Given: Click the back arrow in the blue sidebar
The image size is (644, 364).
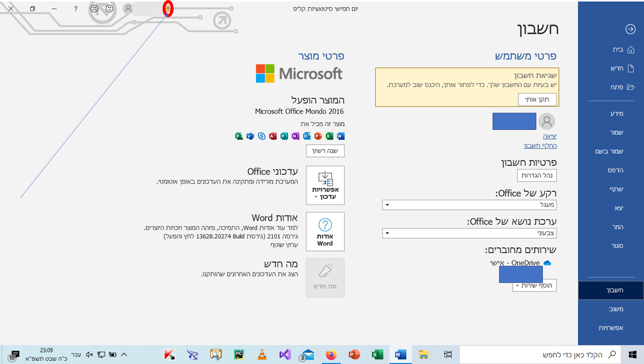Looking at the screenshot, I should 630,29.
